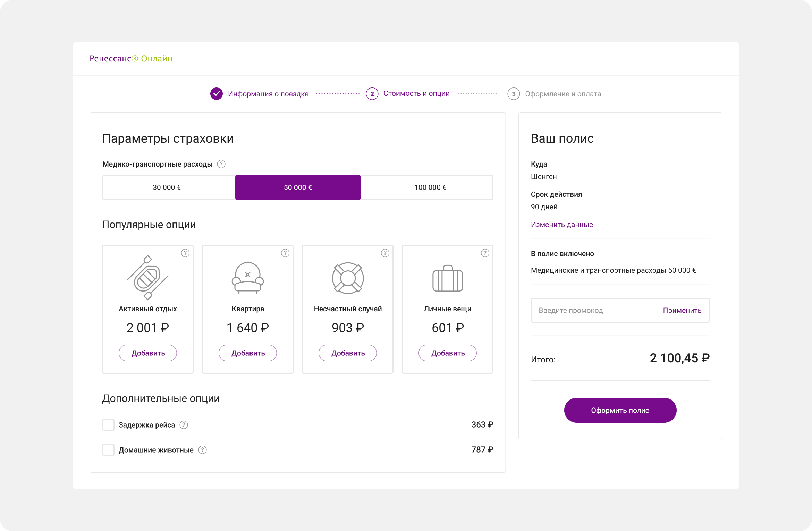Click the Итого amount 2 100,45 ₽

click(x=679, y=358)
